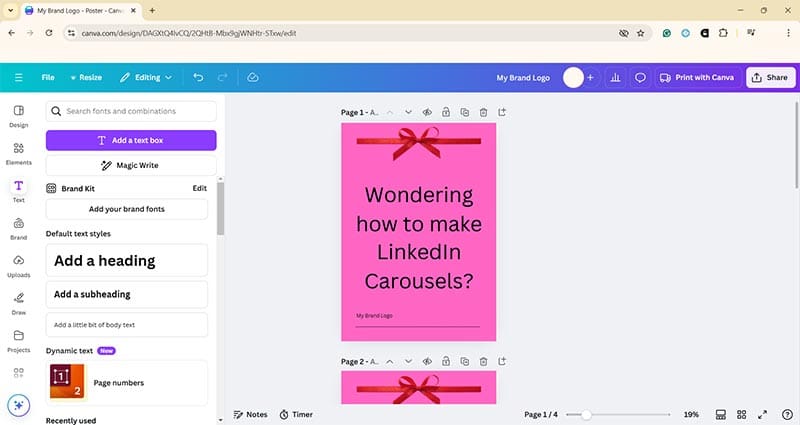The image size is (800, 425).
Task: Open the analytics insights chart icon
Action: 615,78
